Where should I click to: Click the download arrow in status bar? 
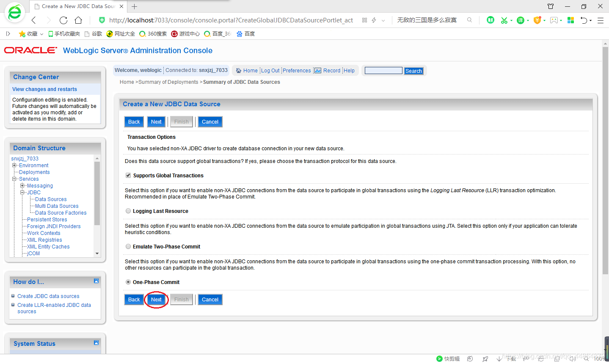pos(499,358)
